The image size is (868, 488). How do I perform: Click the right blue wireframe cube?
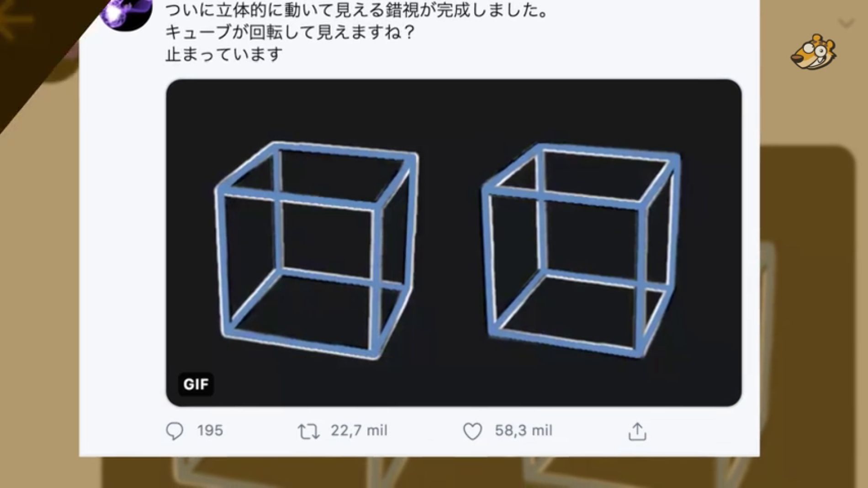(x=581, y=250)
